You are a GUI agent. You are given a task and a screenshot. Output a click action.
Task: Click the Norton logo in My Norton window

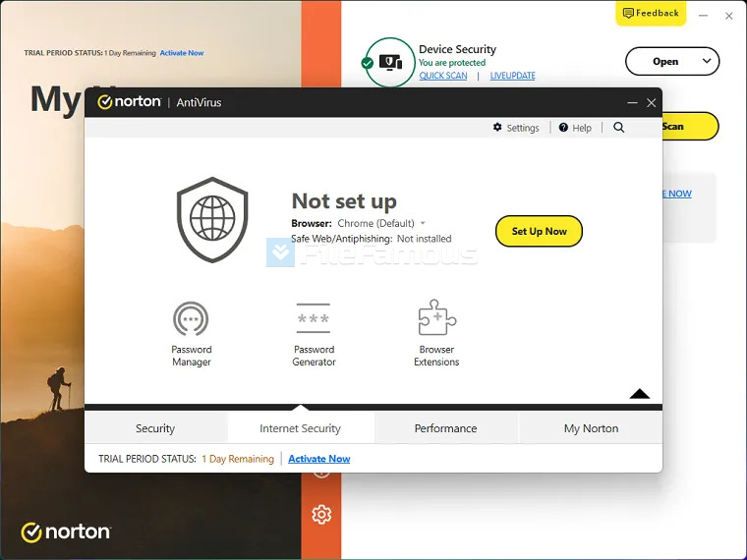click(66, 532)
